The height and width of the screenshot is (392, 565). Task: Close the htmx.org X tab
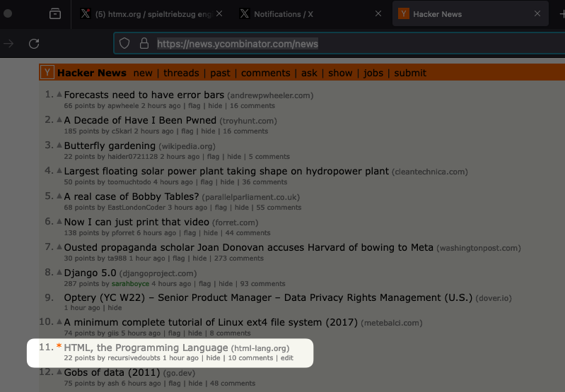tap(219, 13)
